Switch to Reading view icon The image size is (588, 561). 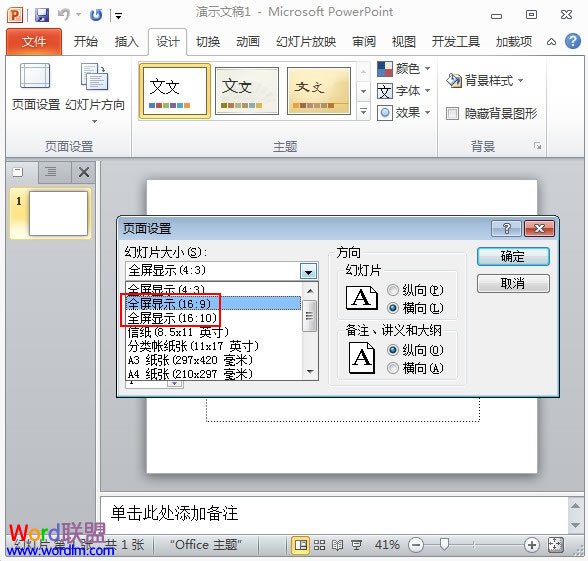pos(338,544)
